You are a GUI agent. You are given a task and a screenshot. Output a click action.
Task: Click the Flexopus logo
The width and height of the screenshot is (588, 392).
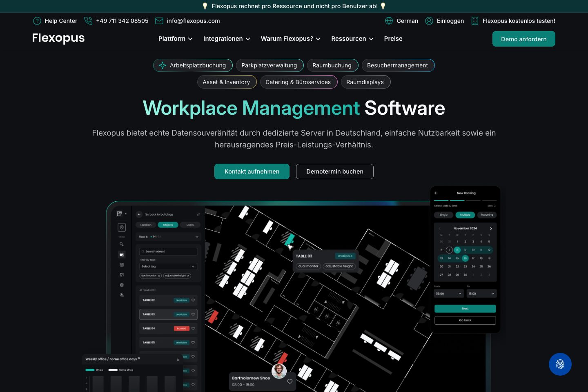point(58,38)
